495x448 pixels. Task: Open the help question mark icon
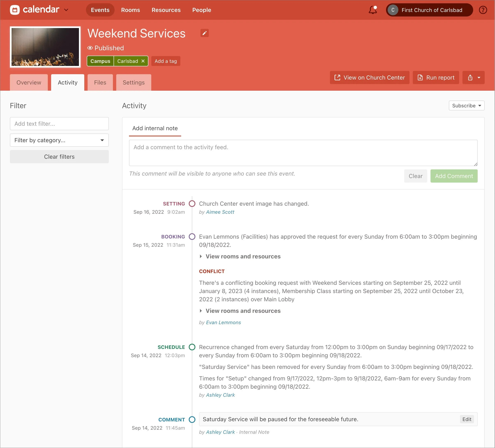[482, 10]
